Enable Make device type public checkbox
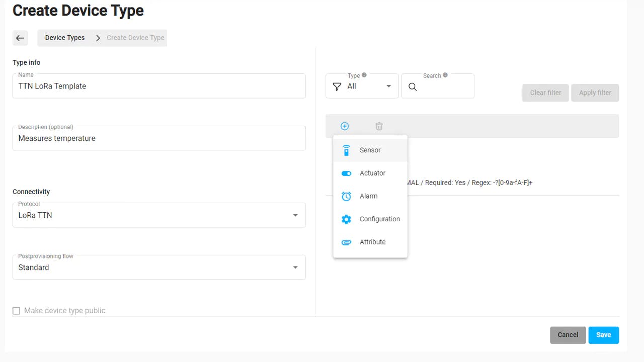This screenshot has width=644, height=362. tap(16, 311)
